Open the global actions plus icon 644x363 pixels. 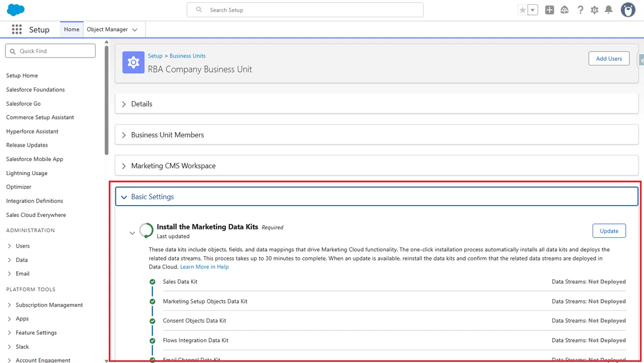click(x=550, y=10)
